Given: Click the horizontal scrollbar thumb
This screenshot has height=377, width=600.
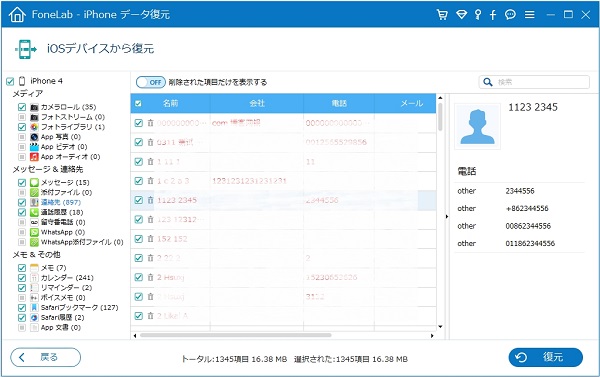Looking at the screenshot, I should click(236, 336).
